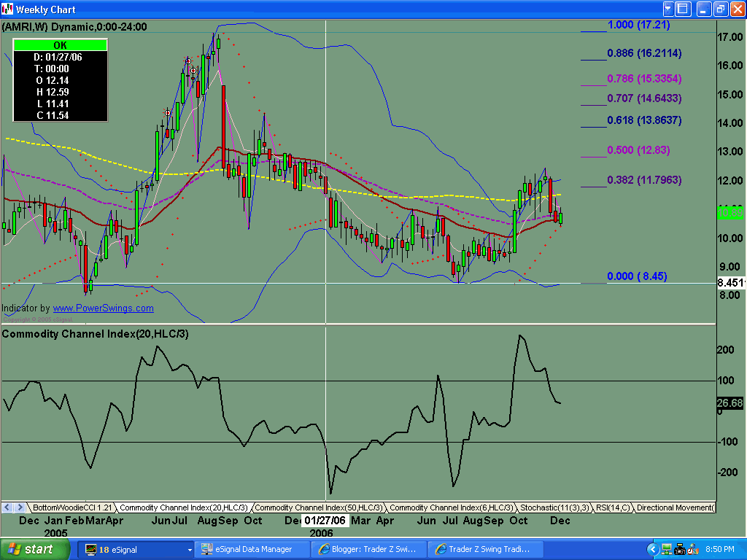The width and height of the screenshot is (747, 560).
Task: Select Commodity Channel Index(20,HLC/3) tab
Action: (x=183, y=507)
